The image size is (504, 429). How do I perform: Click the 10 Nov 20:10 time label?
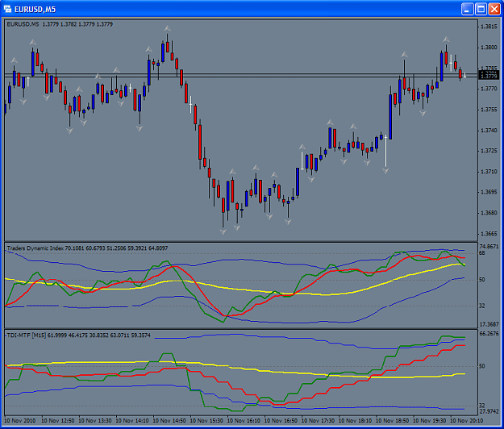coord(466,420)
